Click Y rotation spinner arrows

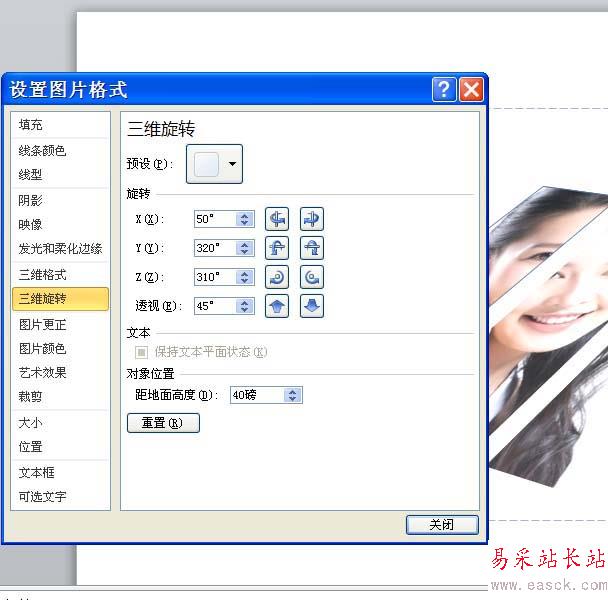(x=245, y=248)
